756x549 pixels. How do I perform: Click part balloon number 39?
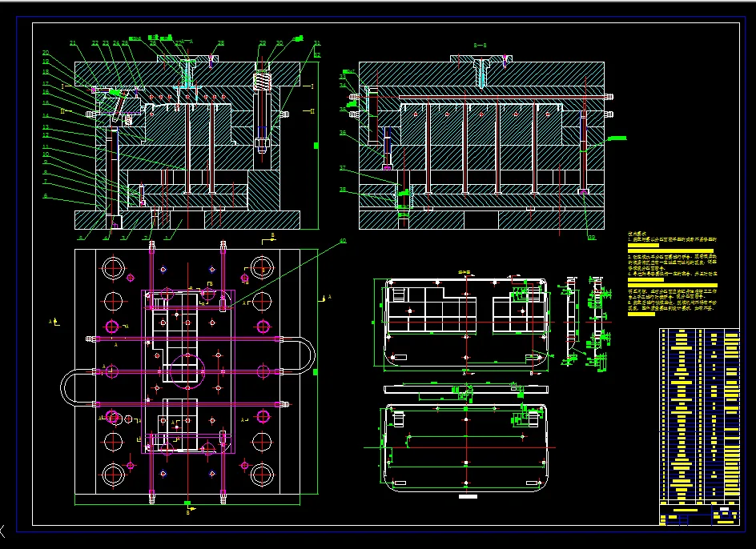[591, 238]
